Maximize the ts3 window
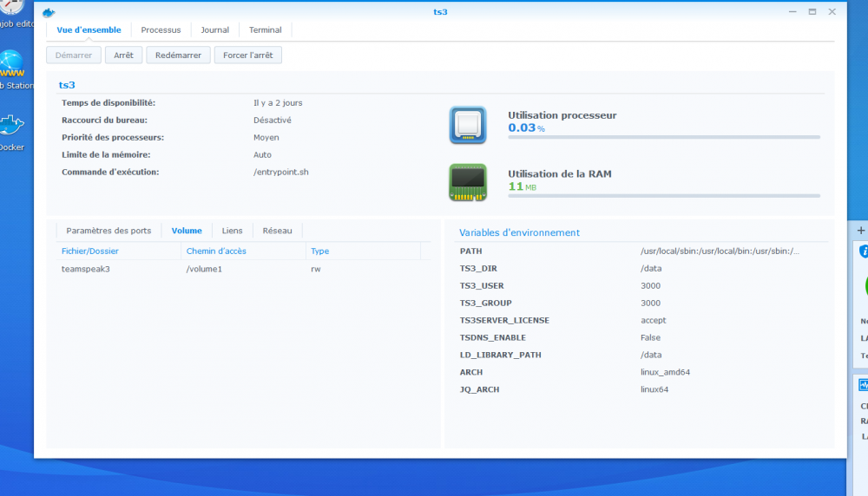This screenshot has width=868, height=496. tap(812, 11)
